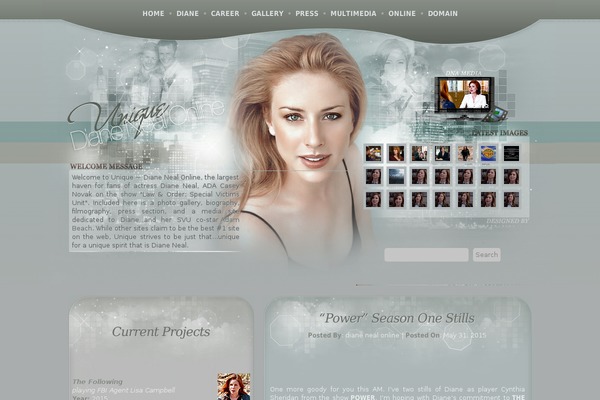
Task: Click the film strip icon beside monitor
Action: coord(494,114)
